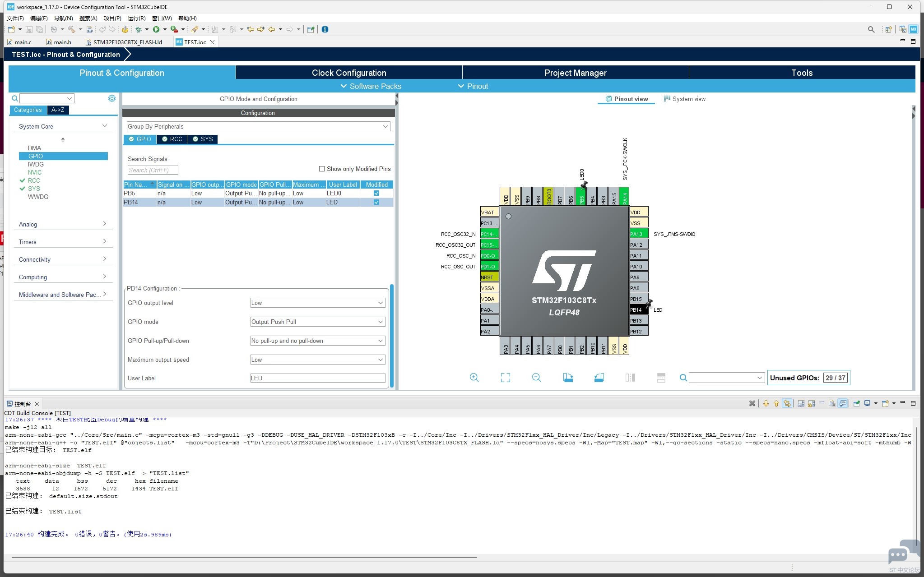Open the Maximum output speed dropdown
This screenshot has height=577, width=924.
coord(318,360)
